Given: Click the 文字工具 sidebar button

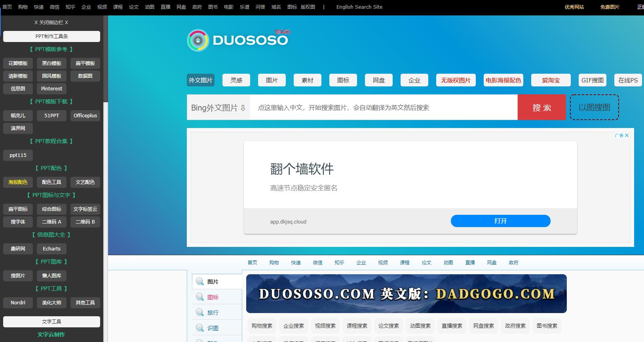Looking at the screenshot, I should click(x=51, y=322).
